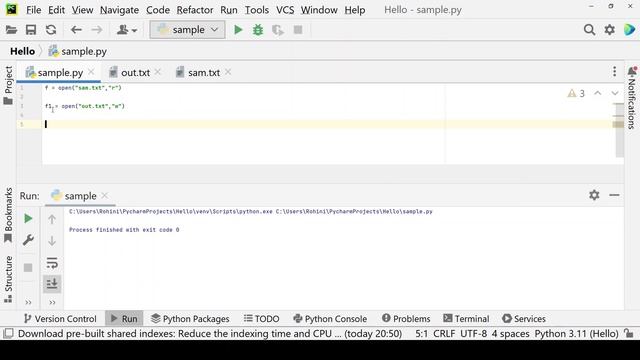Open the VCS menu
Screen dimensions: 640x360
click(x=285, y=10)
